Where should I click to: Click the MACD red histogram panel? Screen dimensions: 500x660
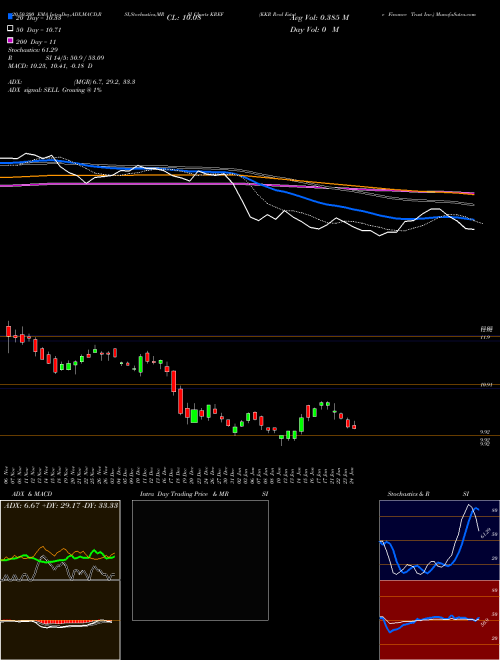[60, 620]
